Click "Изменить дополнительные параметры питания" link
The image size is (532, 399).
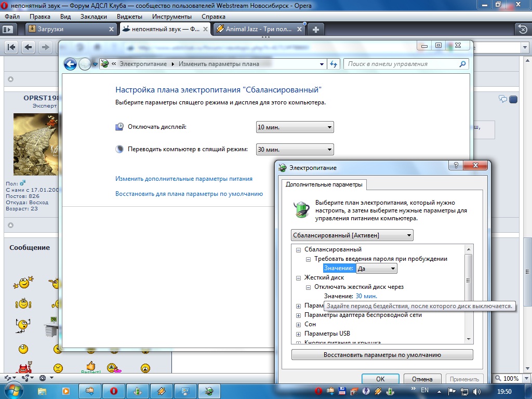point(184,179)
